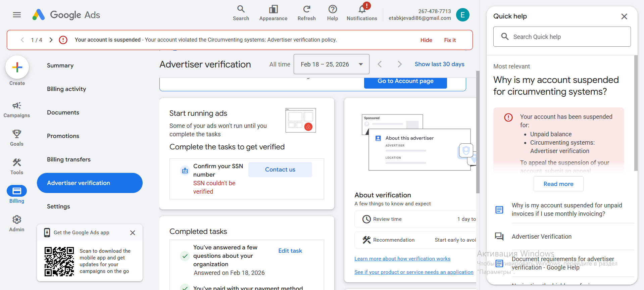Open Billing activity page

(x=66, y=89)
